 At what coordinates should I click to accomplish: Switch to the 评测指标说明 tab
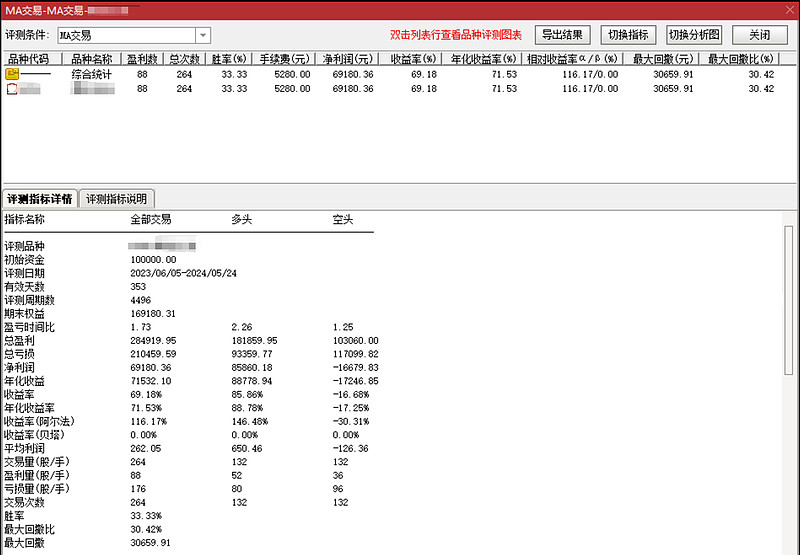tap(117, 199)
